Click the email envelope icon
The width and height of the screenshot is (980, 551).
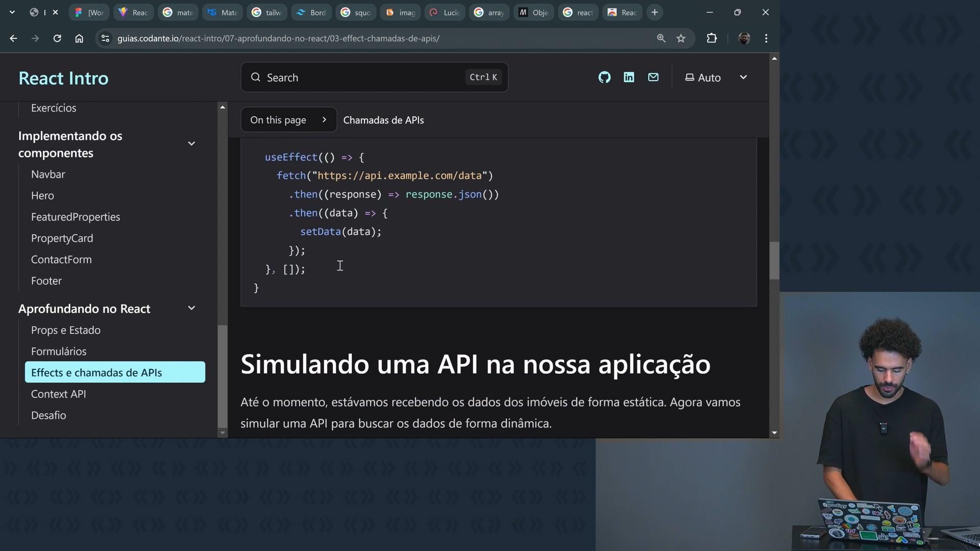tap(653, 78)
